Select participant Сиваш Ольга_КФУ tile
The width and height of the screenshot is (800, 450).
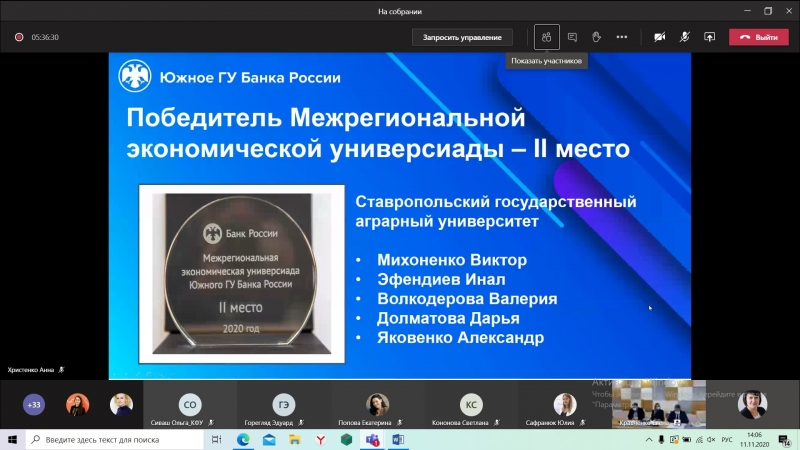(x=190, y=404)
